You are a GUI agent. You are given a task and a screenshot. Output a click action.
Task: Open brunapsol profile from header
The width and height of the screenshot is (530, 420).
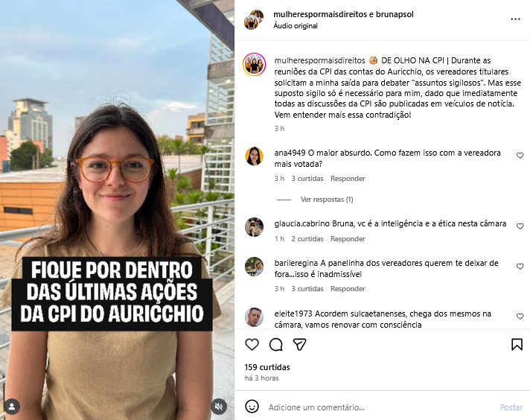click(x=395, y=14)
